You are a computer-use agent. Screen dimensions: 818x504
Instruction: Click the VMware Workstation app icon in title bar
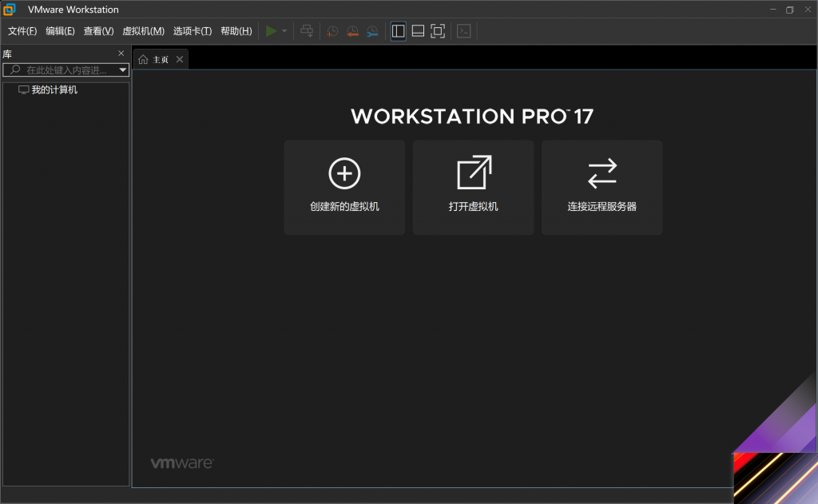10,10
